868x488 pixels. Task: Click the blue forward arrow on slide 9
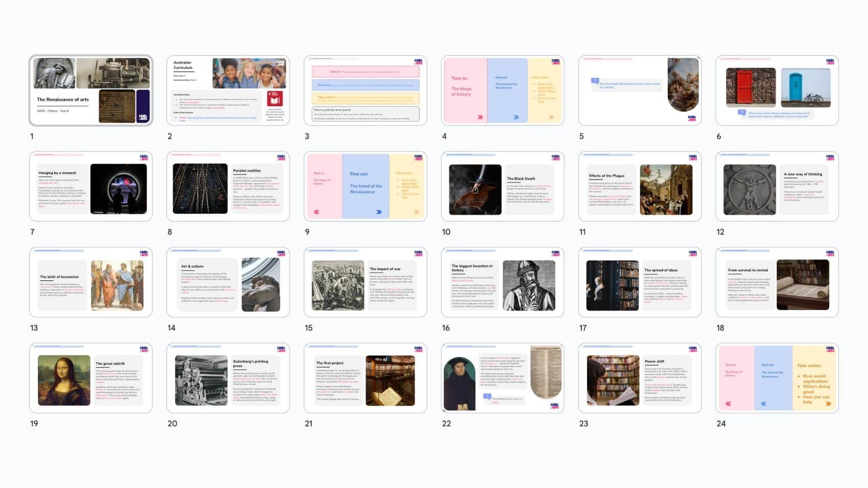tap(379, 212)
